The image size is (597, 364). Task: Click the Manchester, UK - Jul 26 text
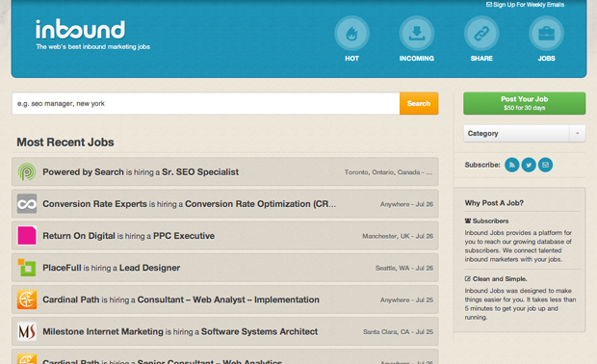click(x=398, y=236)
